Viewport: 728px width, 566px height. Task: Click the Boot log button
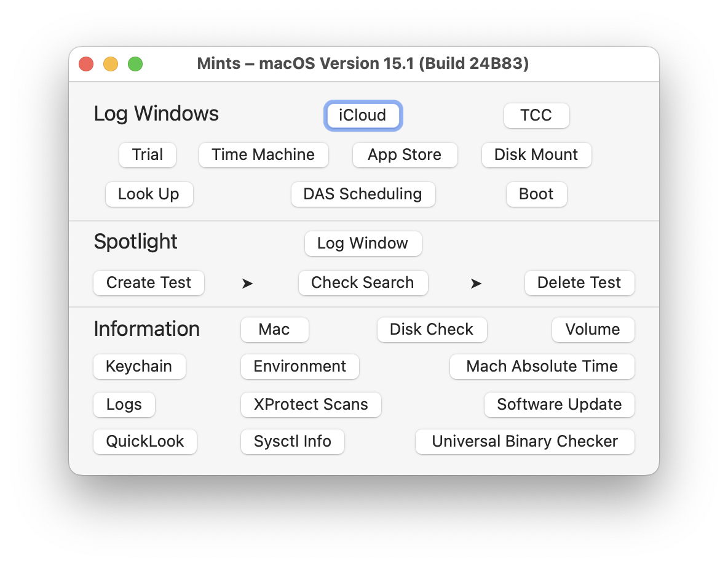click(x=536, y=194)
